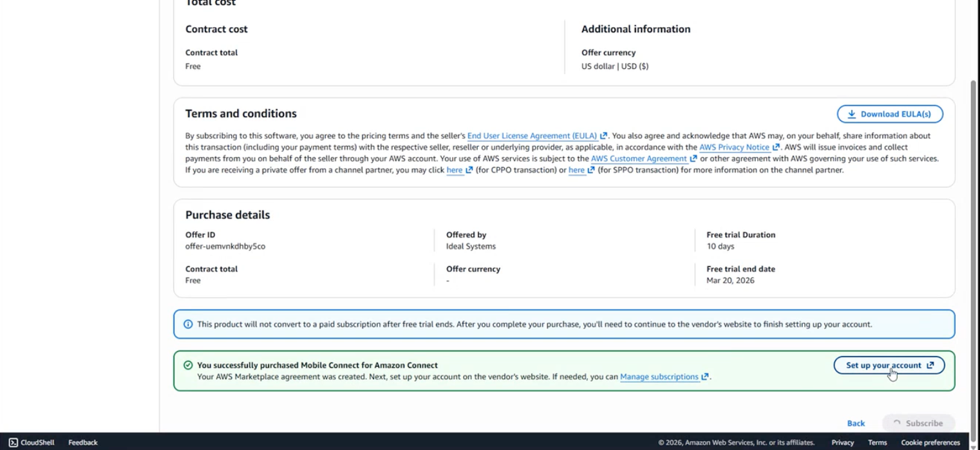This screenshot has height=450, width=980.
Task: Open the Terms footer link
Action: 877,442
